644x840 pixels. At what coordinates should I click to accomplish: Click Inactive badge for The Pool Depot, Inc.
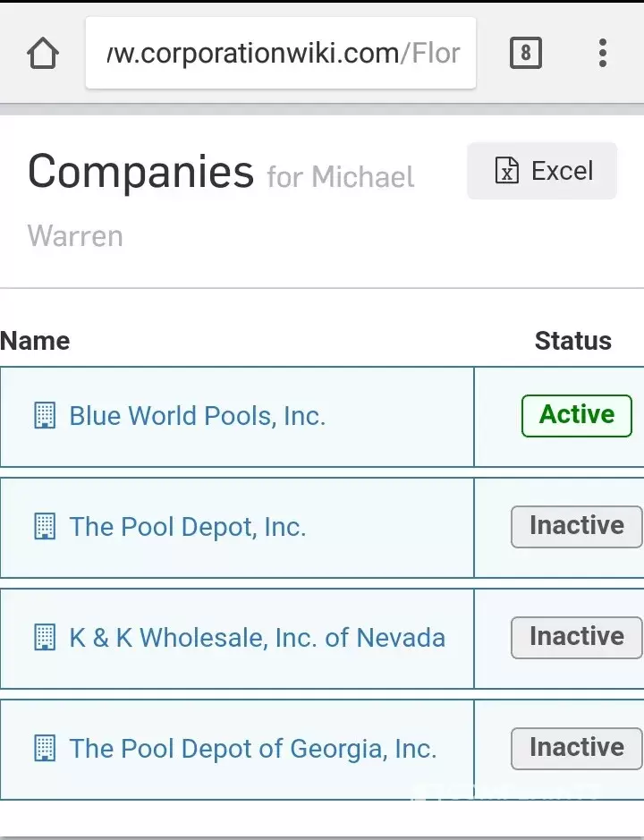click(577, 527)
